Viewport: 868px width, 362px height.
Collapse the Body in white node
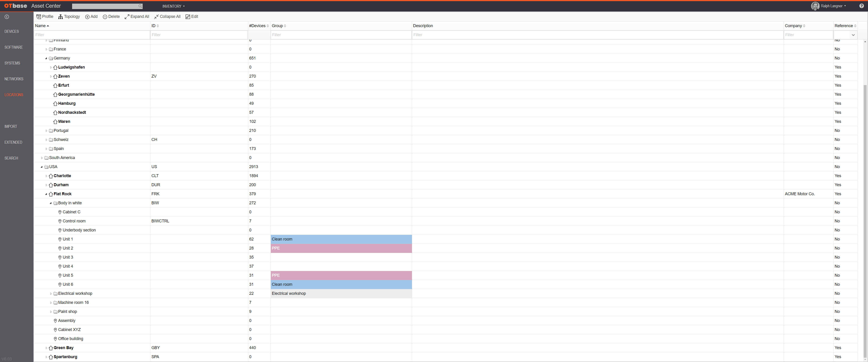[51, 203]
